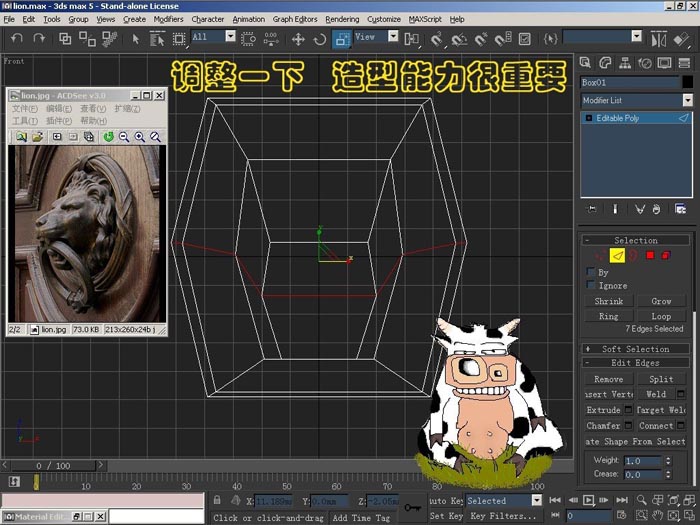700x525 pixels.
Task: Open the Modifiers menu
Action: click(168, 19)
